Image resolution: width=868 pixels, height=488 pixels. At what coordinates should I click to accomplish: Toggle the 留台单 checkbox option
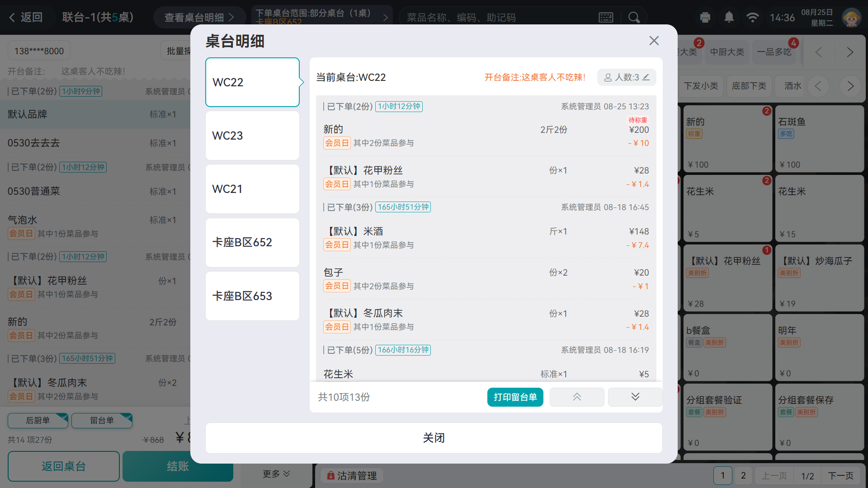102,421
